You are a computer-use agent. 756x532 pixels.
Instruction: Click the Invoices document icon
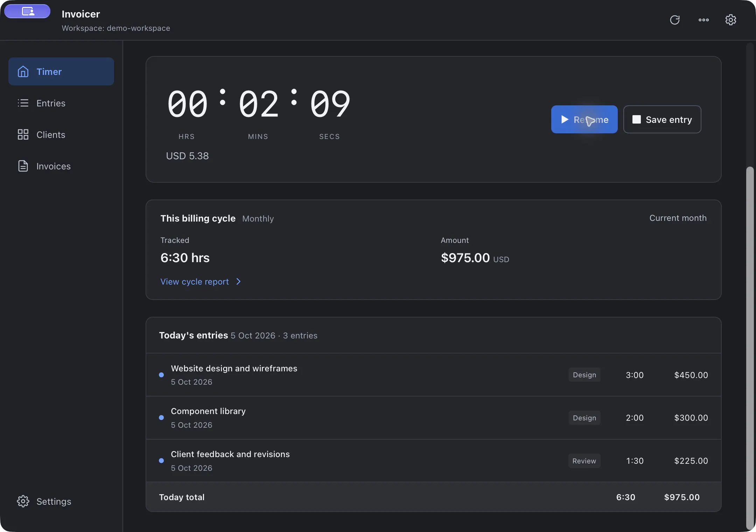tap(23, 166)
